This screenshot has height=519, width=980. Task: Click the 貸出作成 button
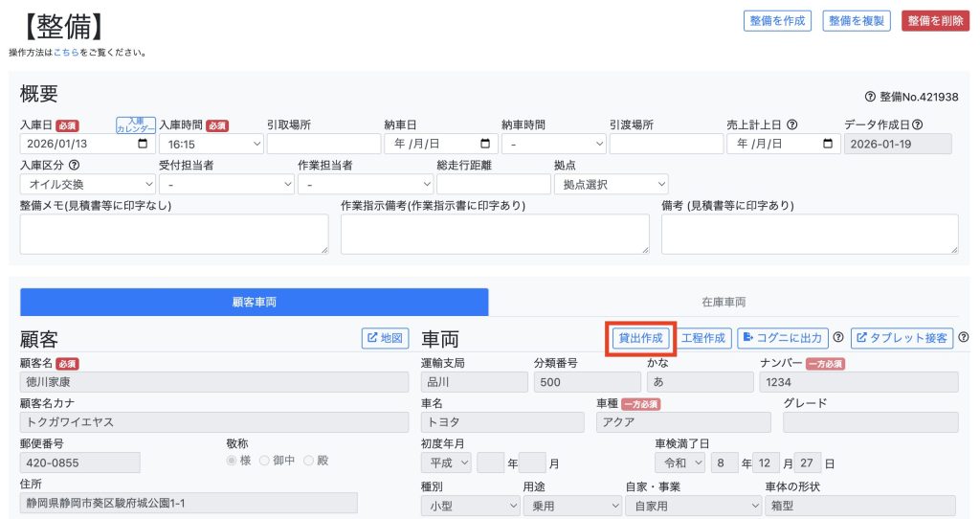coord(640,338)
